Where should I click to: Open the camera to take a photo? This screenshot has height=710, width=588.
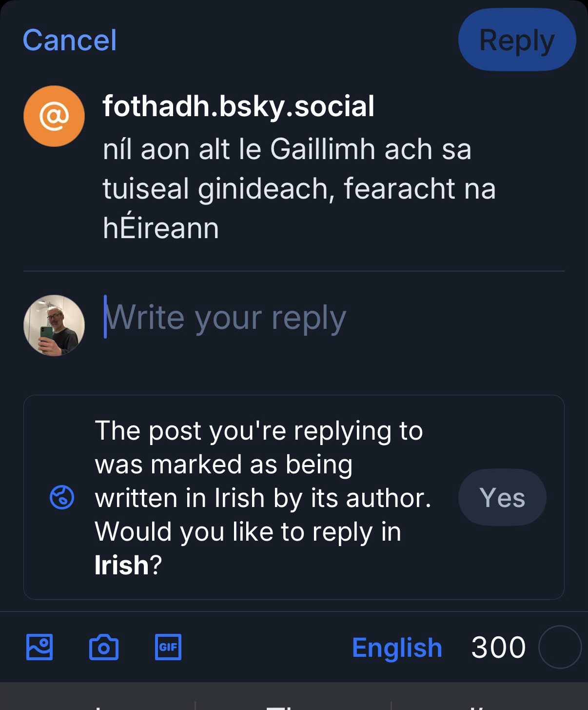pyautogui.click(x=103, y=647)
